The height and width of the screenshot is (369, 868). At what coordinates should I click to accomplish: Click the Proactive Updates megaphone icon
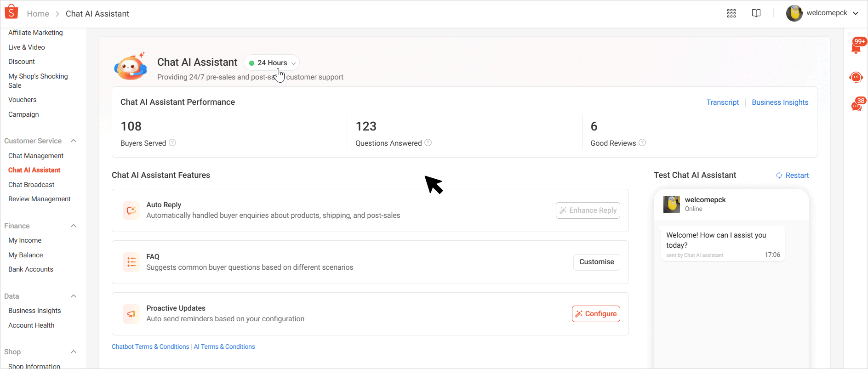[131, 313]
